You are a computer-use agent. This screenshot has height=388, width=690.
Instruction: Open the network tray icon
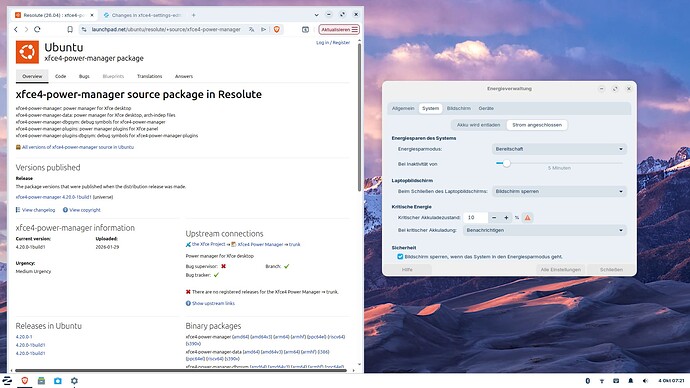(602, 381)
